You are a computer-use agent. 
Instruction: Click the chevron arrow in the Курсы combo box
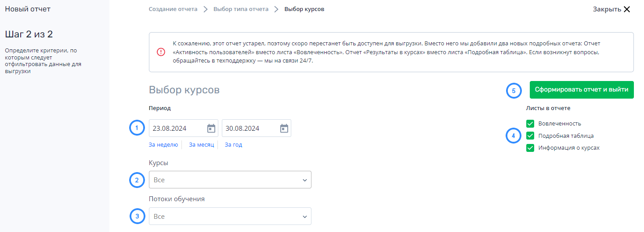tap(305, 180)
